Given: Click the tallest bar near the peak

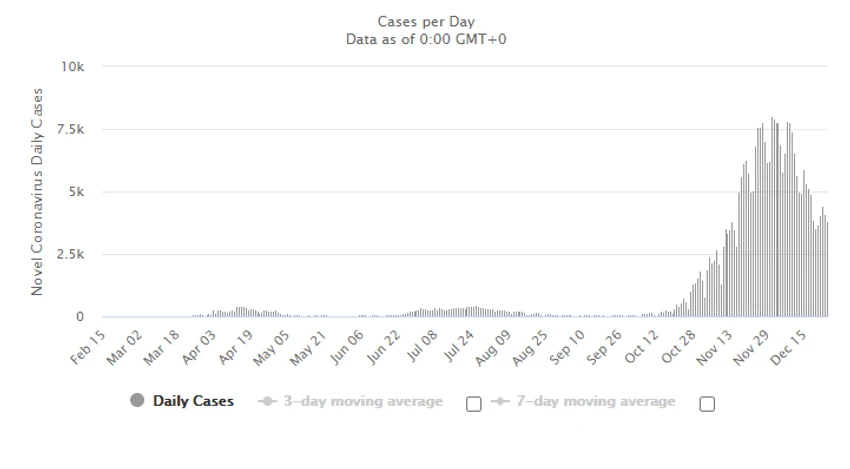Looking at the screenshot, I should [772, 217].
